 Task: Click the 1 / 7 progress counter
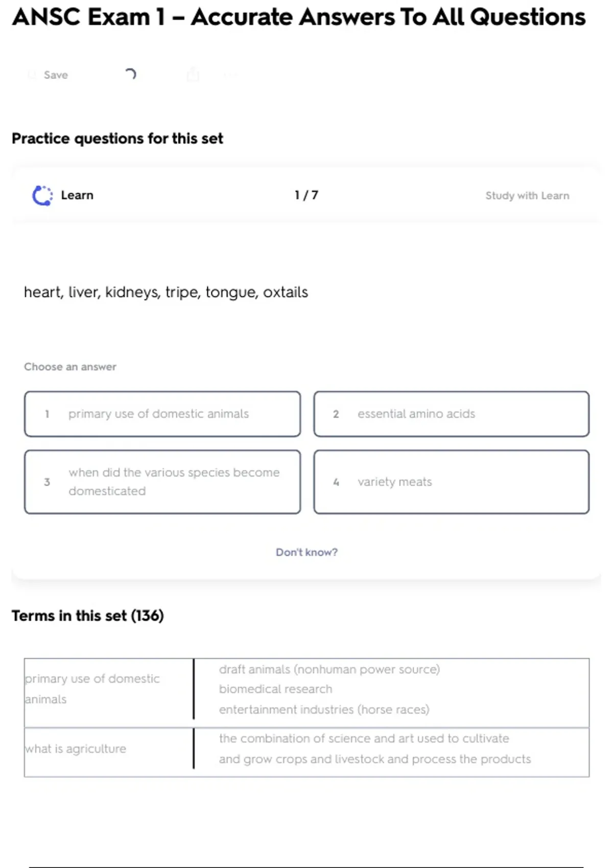pyautogui.click(x=306, y=196)
